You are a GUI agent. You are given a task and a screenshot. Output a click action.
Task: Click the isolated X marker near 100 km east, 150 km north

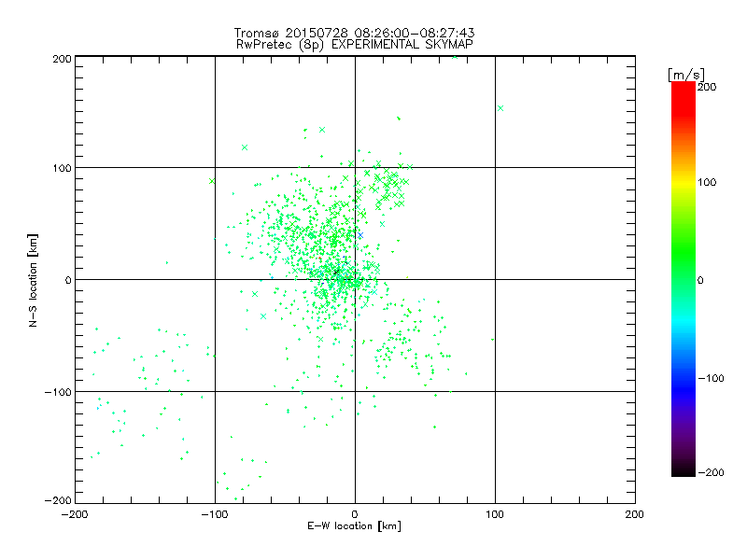coord(500,108)
